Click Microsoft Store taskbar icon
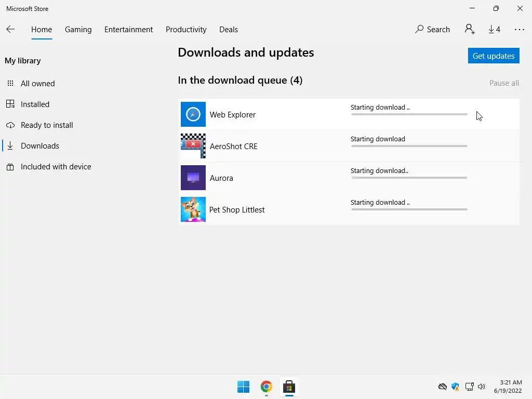 [x=289, y=387]
